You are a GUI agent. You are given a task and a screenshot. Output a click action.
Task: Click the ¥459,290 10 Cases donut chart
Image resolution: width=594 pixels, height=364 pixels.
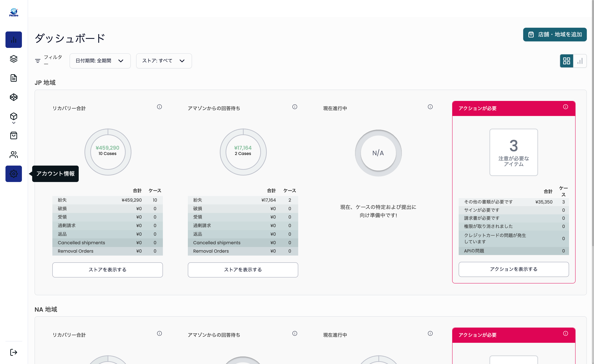(x=108, y=152)
